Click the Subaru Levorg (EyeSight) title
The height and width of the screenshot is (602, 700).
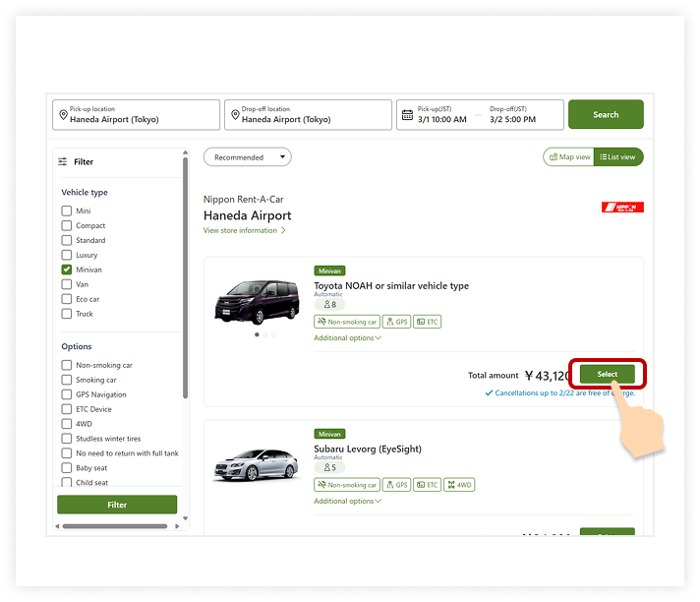[368, 449]
